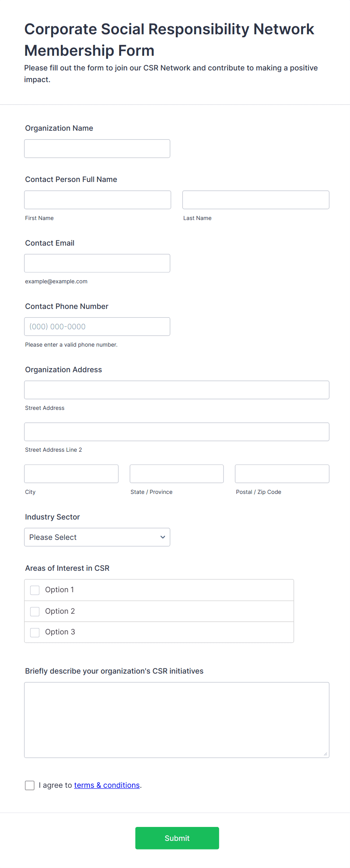Click the textarea resize handle corner
Image resolution: width=350 pixels, height=868 pixels.
[x=326, y=754]
